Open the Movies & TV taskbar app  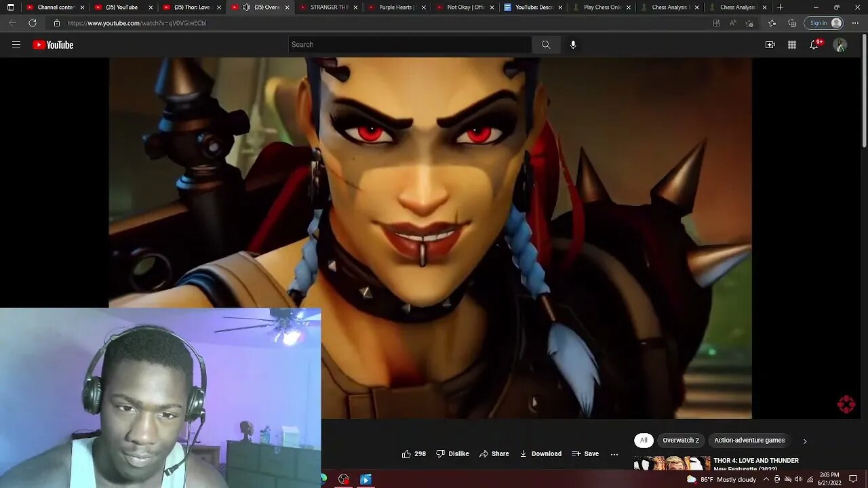pos(366,479)
